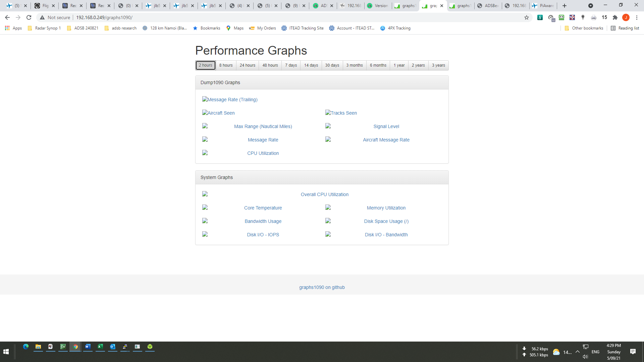The height and width of the screenshot is (362, 644).
Task: Open the Apps shortcut in the bookmarks bar
Action: [13, 28]
